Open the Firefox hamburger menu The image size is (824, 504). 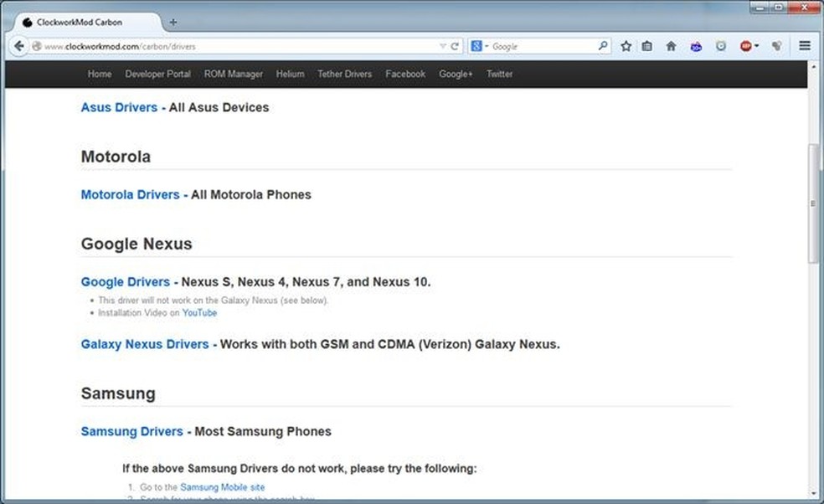pyautogui.click(x=805, y=47)
